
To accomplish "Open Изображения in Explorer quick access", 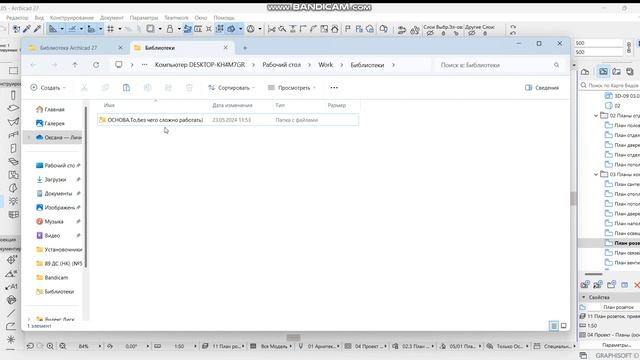I will tap(57, 208).
